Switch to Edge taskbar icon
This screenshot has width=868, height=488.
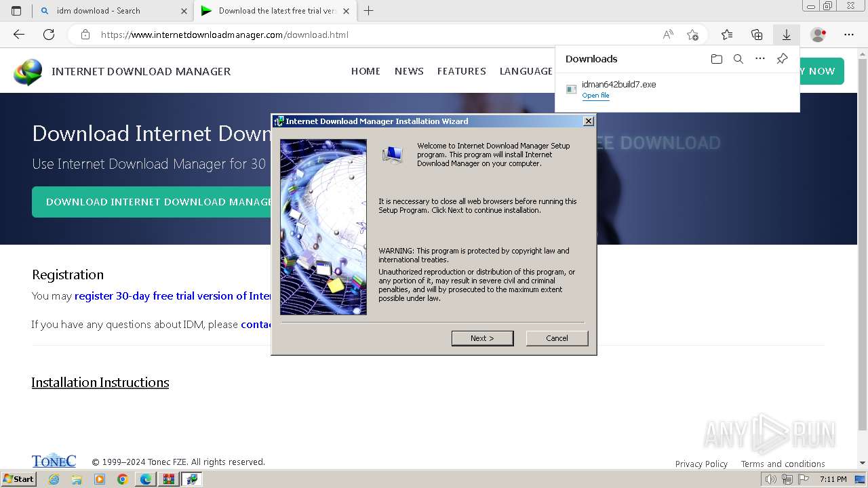click(x=146, y=479)
